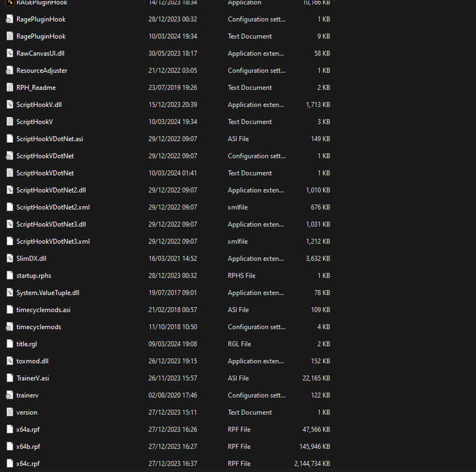Image resolution: width=476 pixels, height=472 pixels.
Task: Select the System.ValueTuple.dll file icon
Action: [9, 293]
